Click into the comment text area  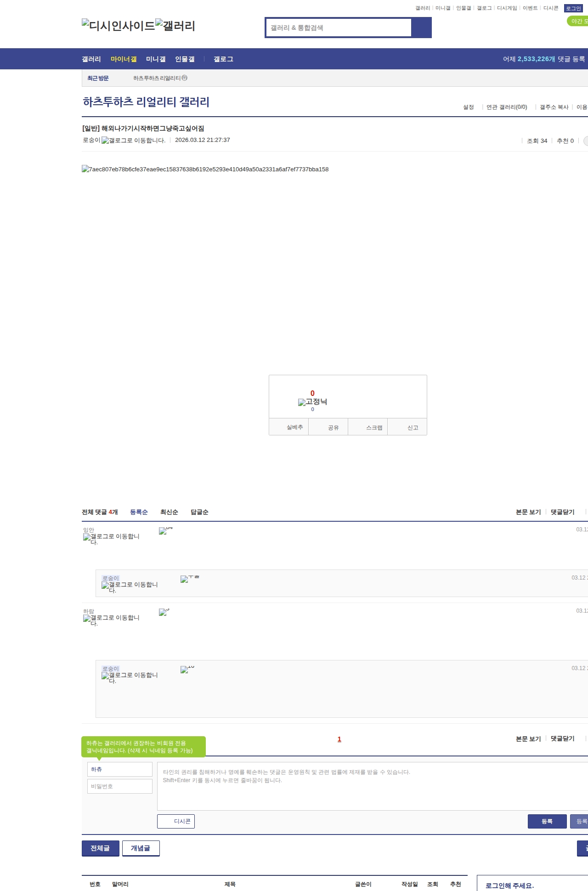373,786
